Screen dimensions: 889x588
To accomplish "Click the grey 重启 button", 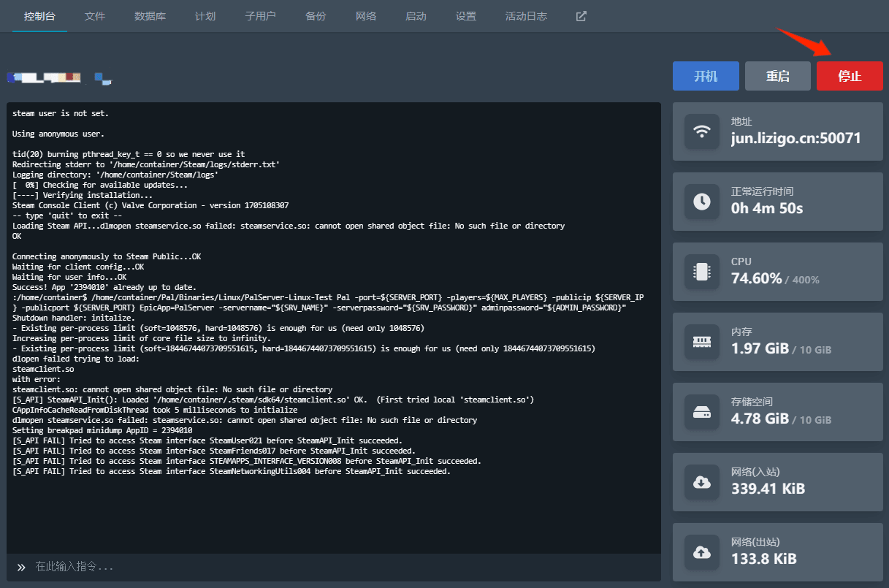I will pyautogui.click(x=777, y=76).
